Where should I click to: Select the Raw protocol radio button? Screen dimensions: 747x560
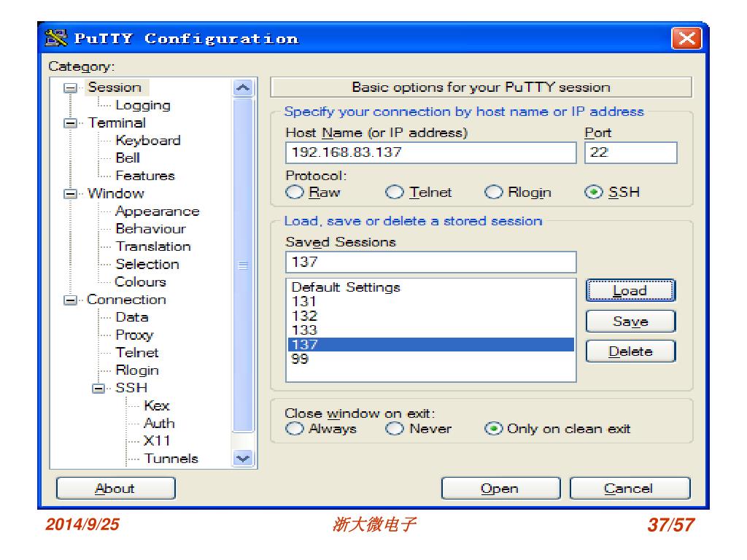click(295, 192)
